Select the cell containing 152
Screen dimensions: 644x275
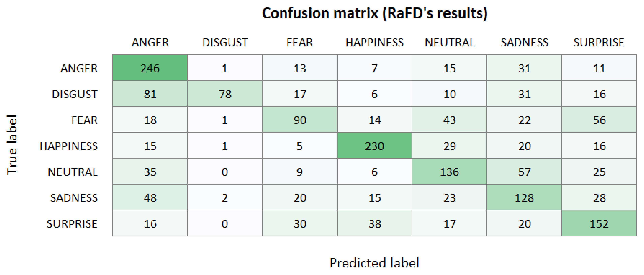[x=599, y=223]
